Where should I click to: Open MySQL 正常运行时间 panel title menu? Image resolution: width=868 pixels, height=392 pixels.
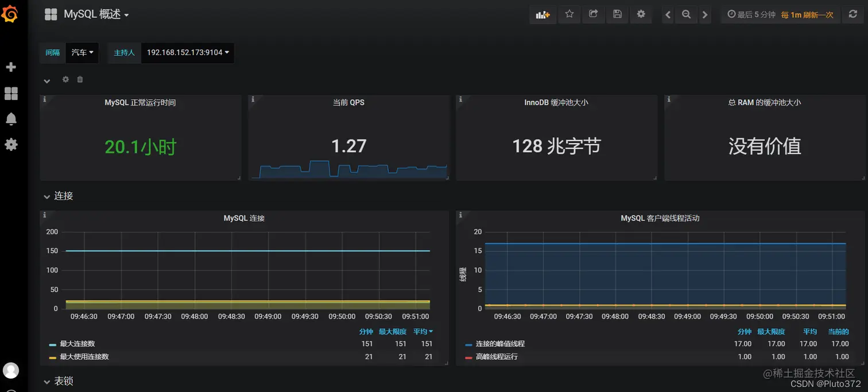[x=140, y=103]
